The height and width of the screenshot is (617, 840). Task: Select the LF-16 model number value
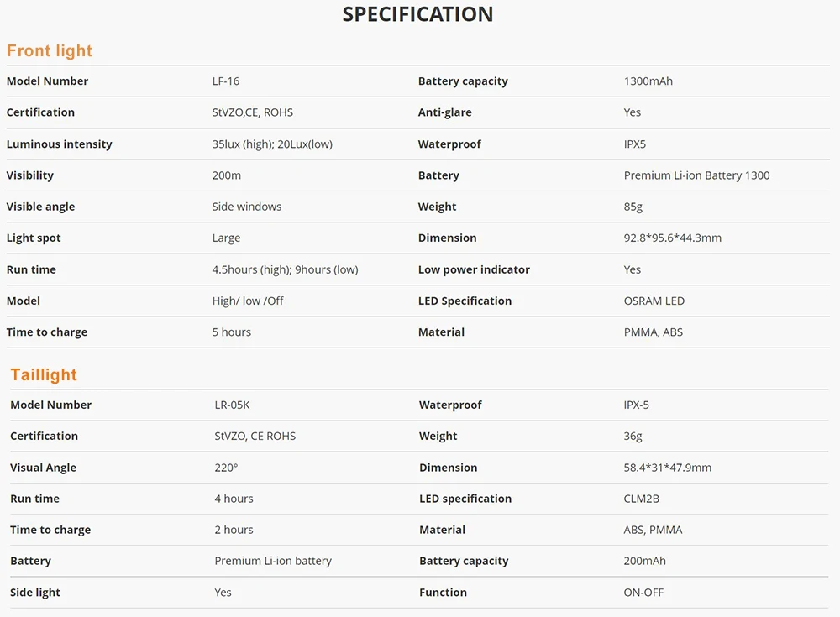(226, 81)
